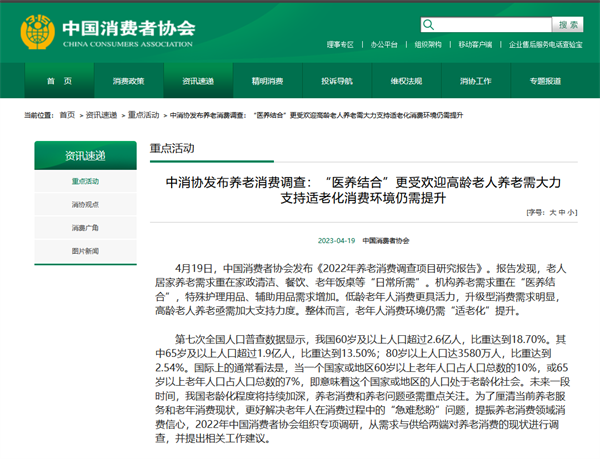This screenshot has width=600, height=459.
Task: Open 资讯速递 navigation menu item
Action: click(x=198, y=81)
